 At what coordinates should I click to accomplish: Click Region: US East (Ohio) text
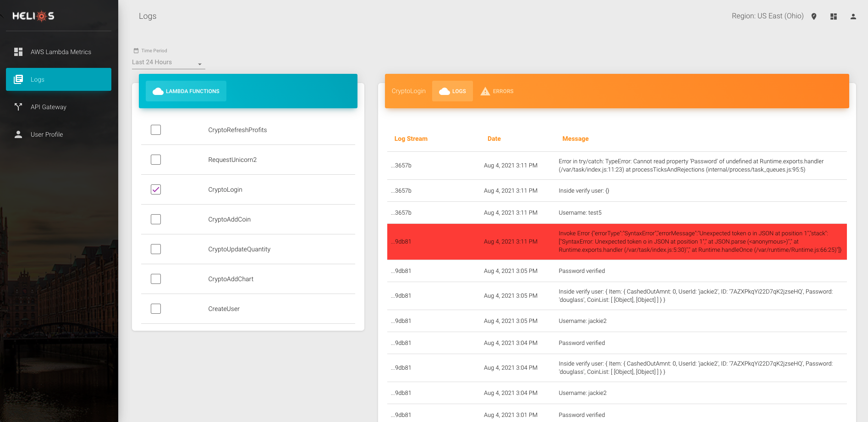pyautogui.click(x=768, y=16)
